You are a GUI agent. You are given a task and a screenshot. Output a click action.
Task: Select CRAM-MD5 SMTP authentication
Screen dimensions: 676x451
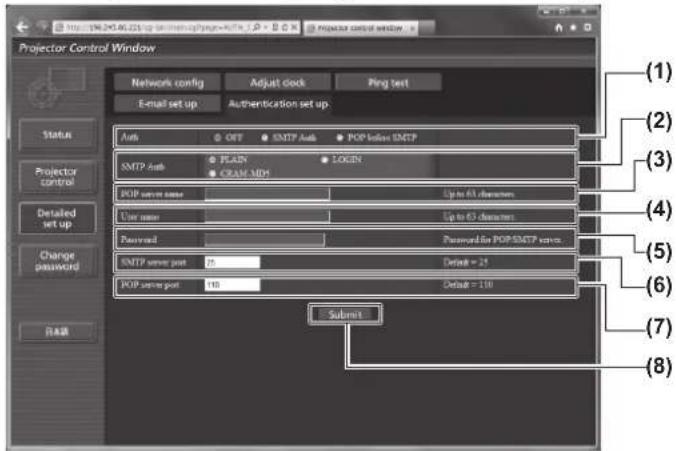pyautogui.click(x=212, y=173)
